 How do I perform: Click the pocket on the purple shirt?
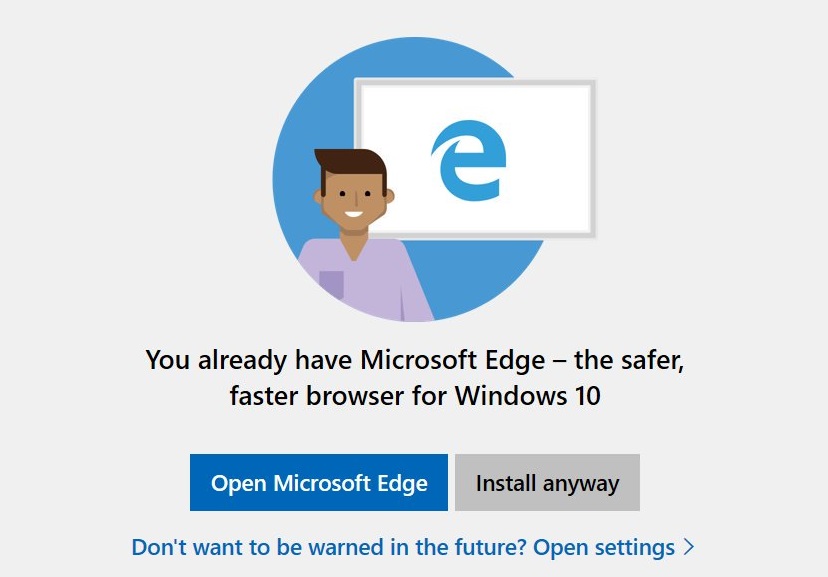pos(332,284)
